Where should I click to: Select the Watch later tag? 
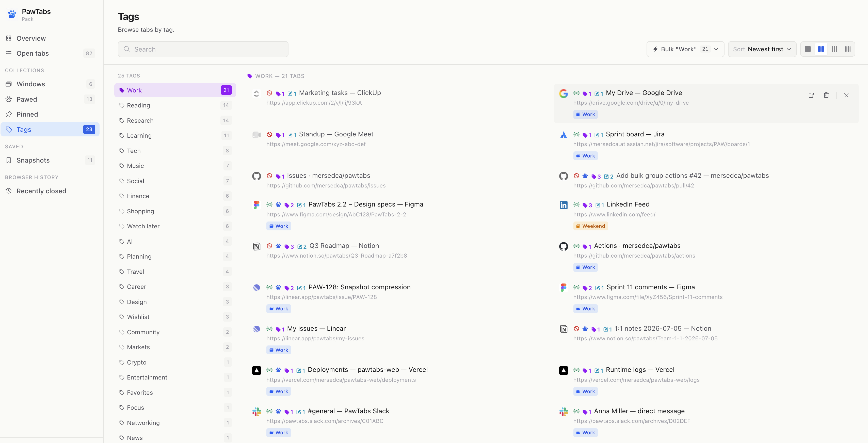(175, 226)
